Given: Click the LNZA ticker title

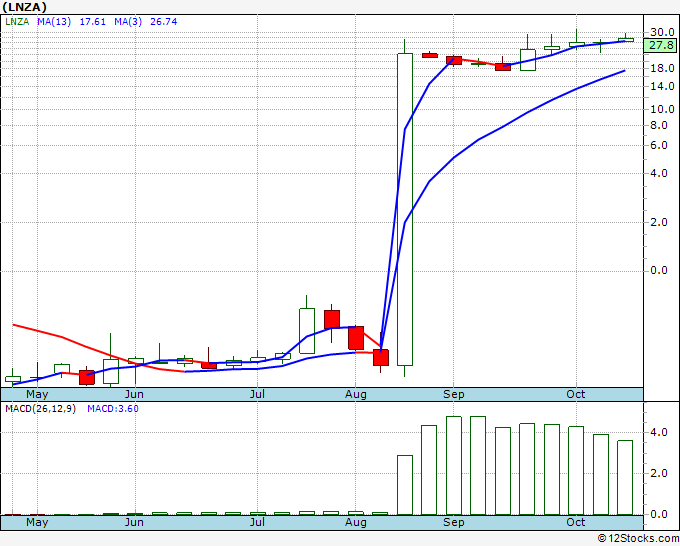Looking at the screenshot, I should [24, 7].
